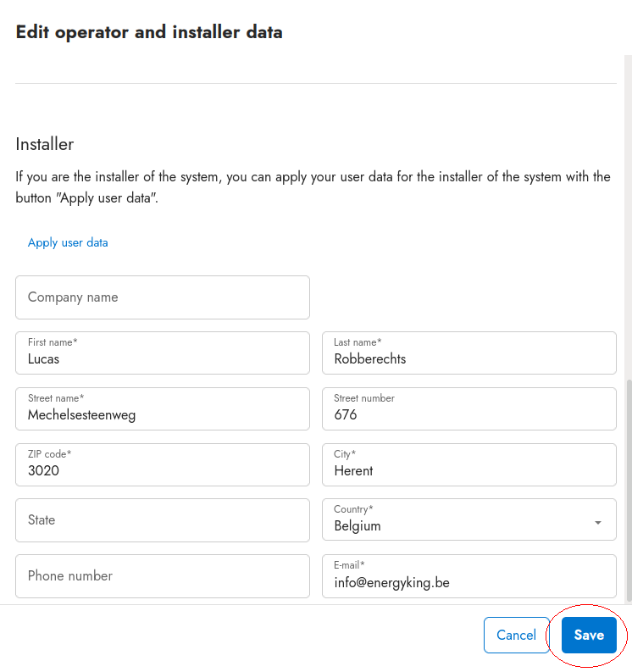Image resolution: width=632 pixels, height=672 pixels.
Task: Focus the empty State field
Action: pyautogui.click(x=162, y=520)
